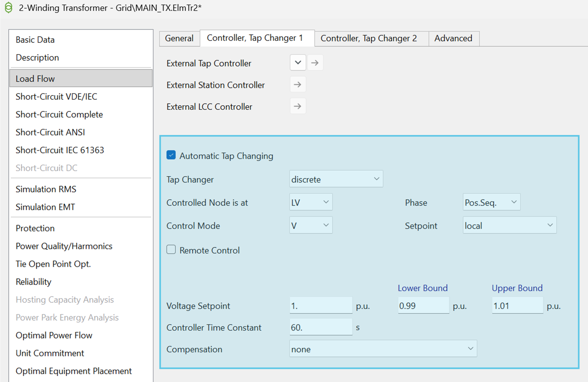588x382 pixels.
Task: Open External Tap Controller selection arrow
Action: tap(315, 63)
